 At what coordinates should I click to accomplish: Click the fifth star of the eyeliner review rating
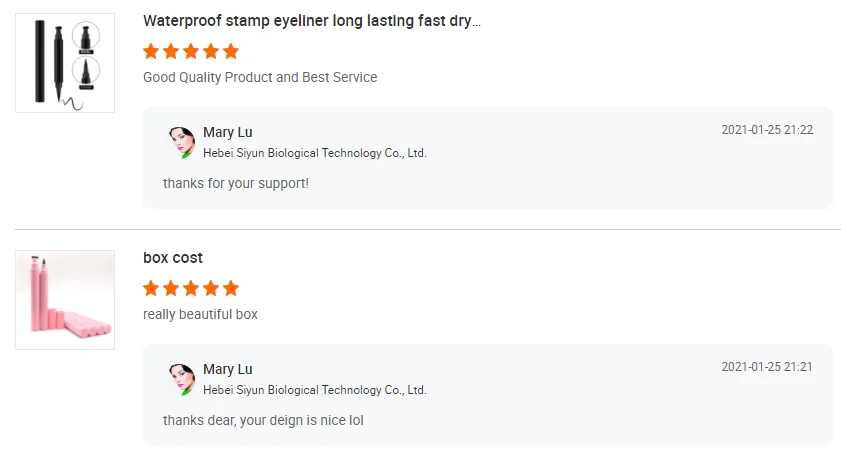point(231,51)
